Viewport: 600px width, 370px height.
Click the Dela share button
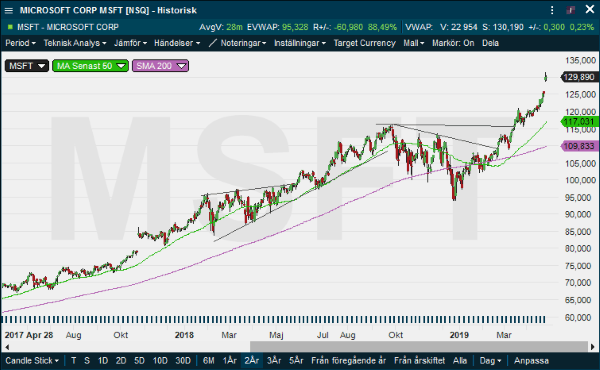pos(490,43)
